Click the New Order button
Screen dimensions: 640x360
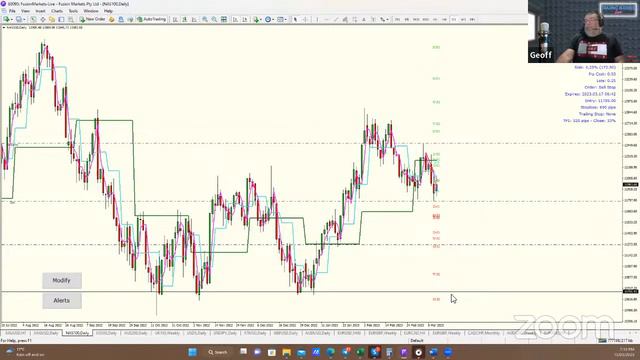93,19
